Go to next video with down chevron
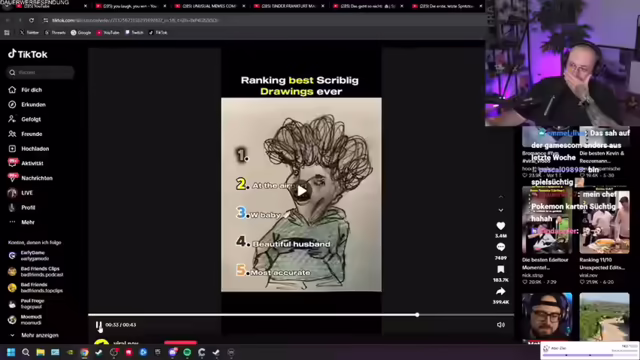640x360 pixels. (501, 210)
